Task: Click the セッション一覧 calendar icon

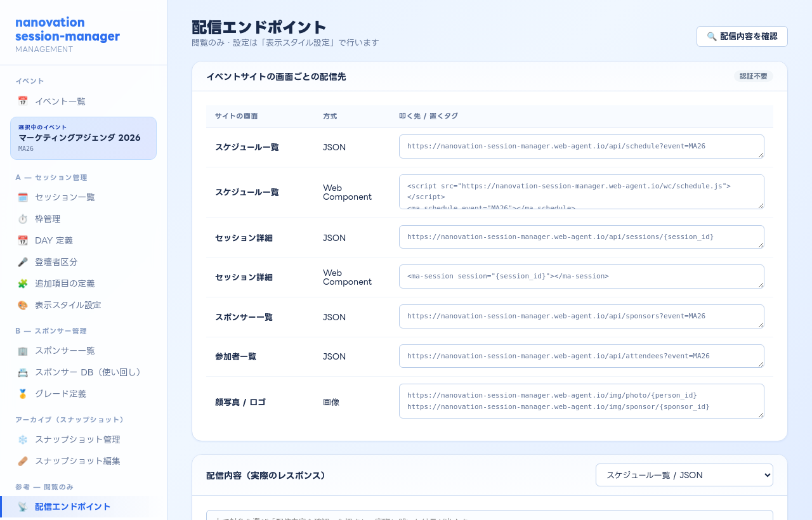Action: coord(23,197)
